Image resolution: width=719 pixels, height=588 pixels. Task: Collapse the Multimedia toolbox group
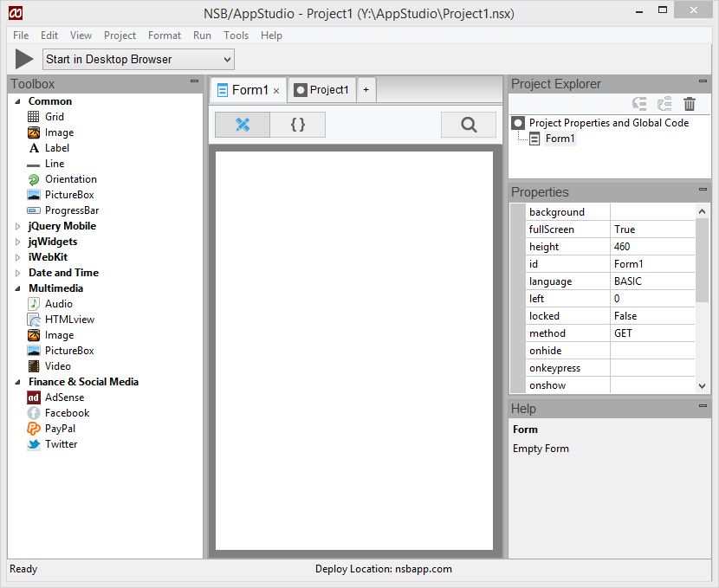(x=18, y=288)
